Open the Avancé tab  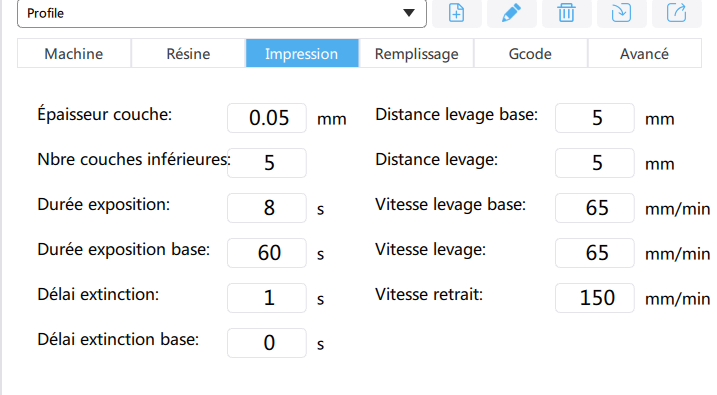(x=644, y=53)
